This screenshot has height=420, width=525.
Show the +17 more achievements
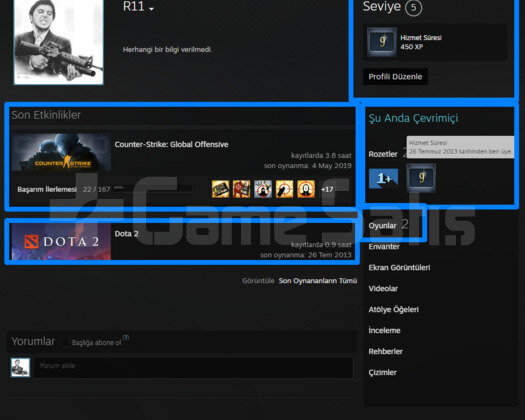pyautogui.click(x=327, y=189)
